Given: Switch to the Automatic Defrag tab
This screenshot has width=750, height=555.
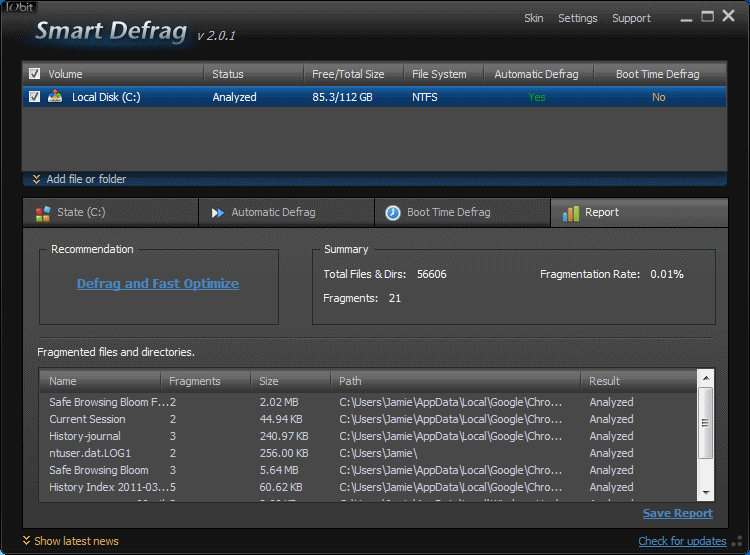Looking at the screenshot, I should (x=286, y=212).
